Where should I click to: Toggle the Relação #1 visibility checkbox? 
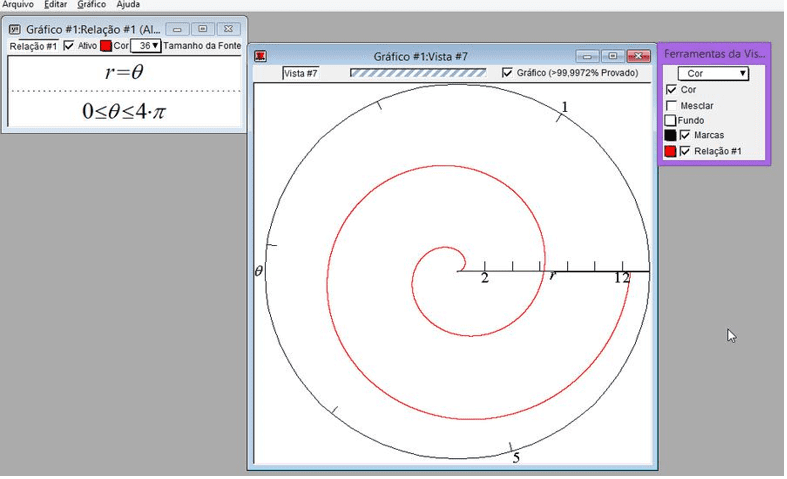point(685,151)
